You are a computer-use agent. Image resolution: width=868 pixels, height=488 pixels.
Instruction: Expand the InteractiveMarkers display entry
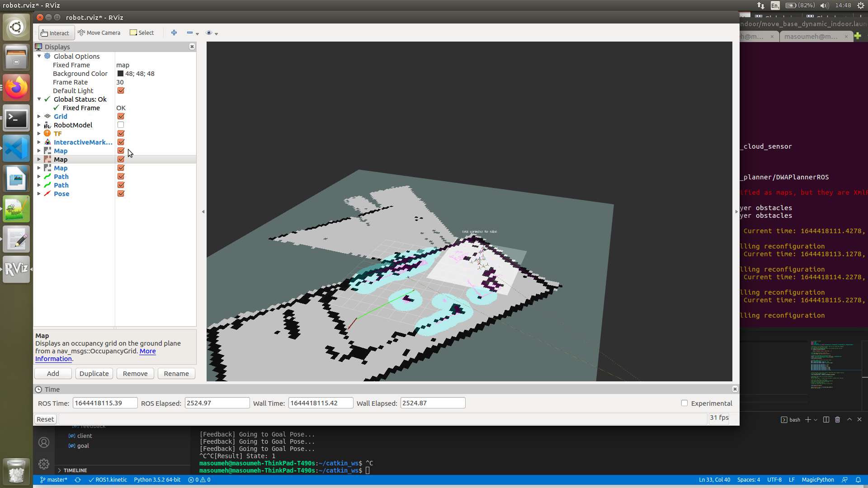[x=39, y=142]
